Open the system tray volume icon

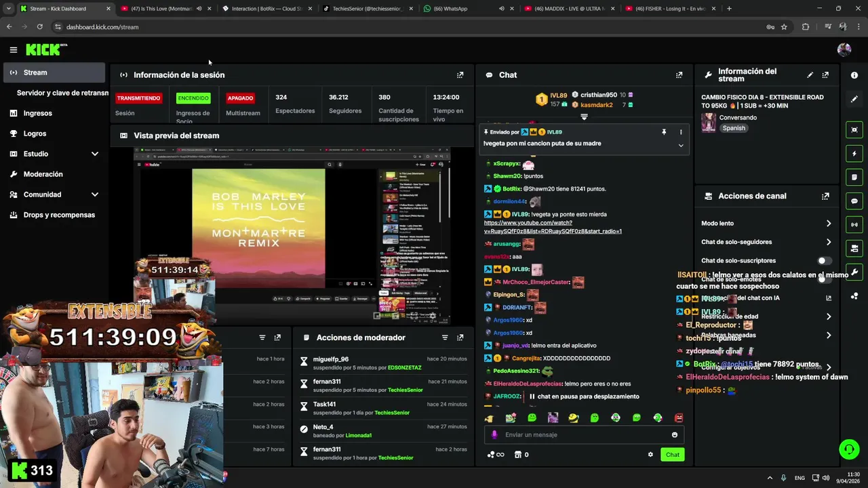click(826, 478)
